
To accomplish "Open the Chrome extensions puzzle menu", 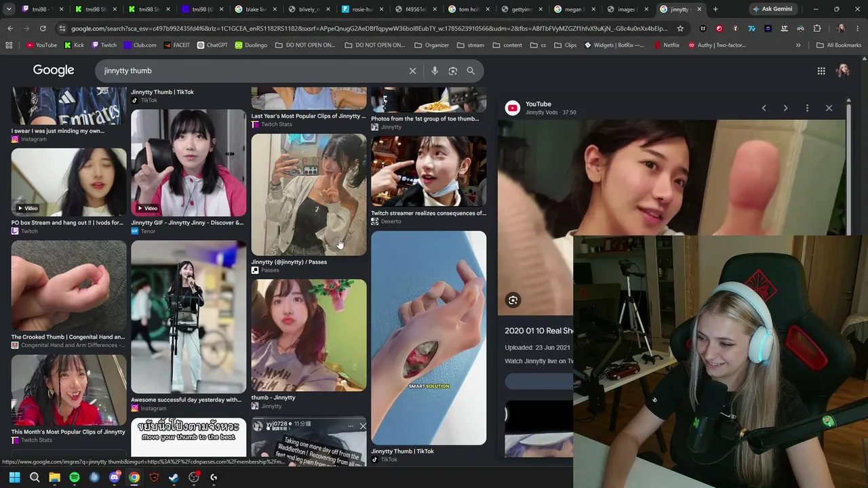I will (x=817, y=28).
